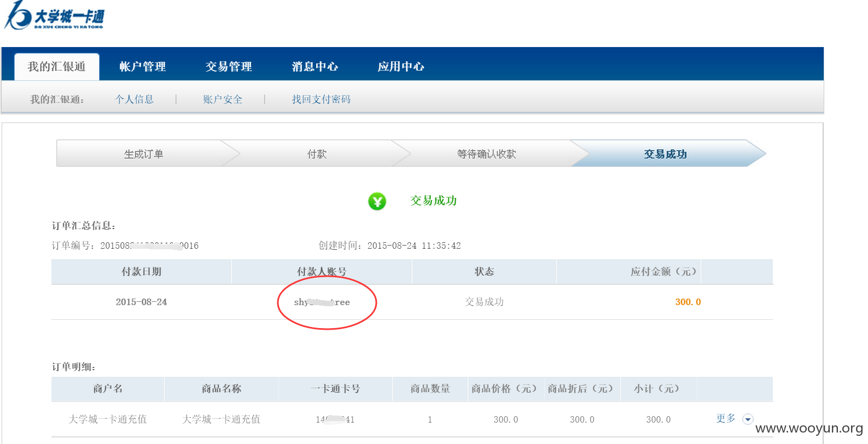Click the 商户名 column header
868x444 pixels.
point(108,389)
